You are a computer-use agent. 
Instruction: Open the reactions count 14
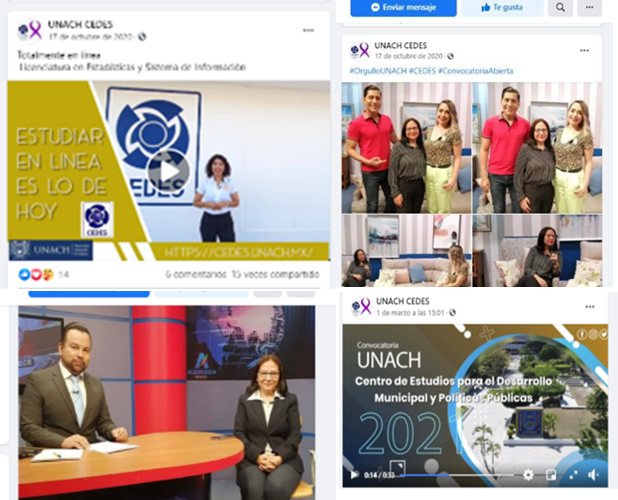pos(63,274)
